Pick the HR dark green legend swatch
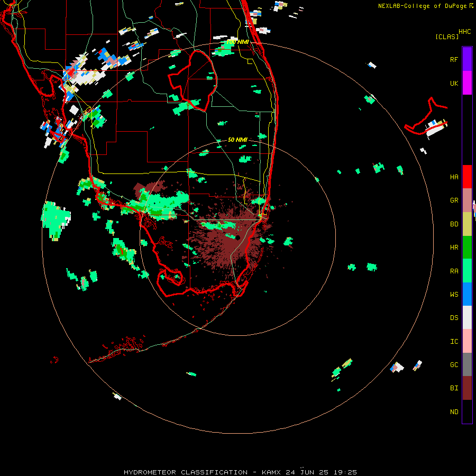The image size is (476, 476). pos(467,248)
